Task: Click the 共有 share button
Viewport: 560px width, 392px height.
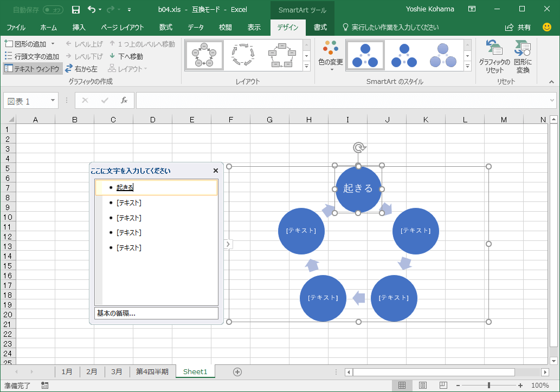Action: (518, 27)
